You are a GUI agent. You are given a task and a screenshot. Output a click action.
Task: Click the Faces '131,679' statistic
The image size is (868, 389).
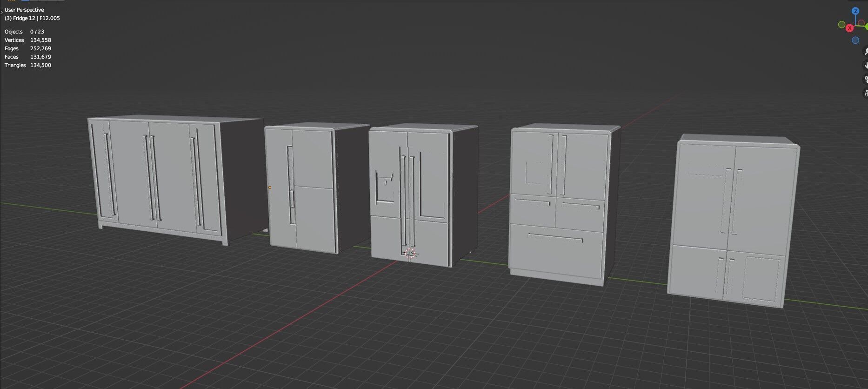[40, 57]
